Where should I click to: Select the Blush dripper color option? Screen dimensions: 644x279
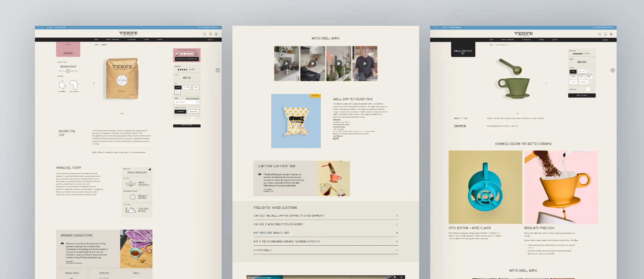click(573, 77)
